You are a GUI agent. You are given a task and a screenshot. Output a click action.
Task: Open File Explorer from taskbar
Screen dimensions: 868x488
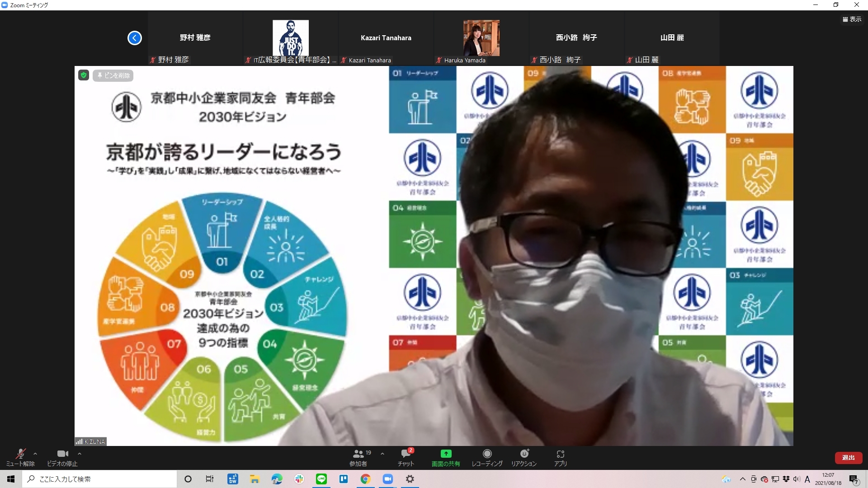pyautogui.click(x=255, y=479)
